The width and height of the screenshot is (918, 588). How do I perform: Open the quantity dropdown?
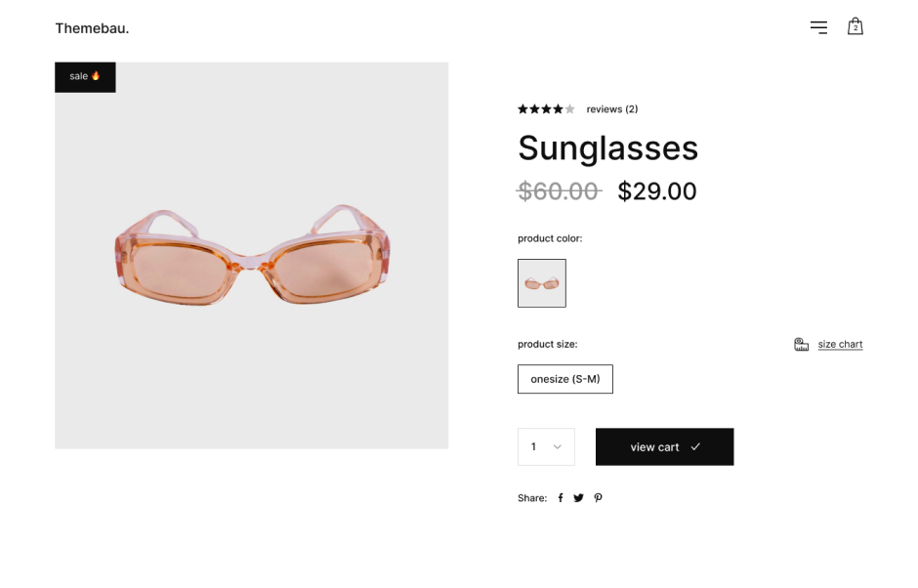[x=546, y=446]
